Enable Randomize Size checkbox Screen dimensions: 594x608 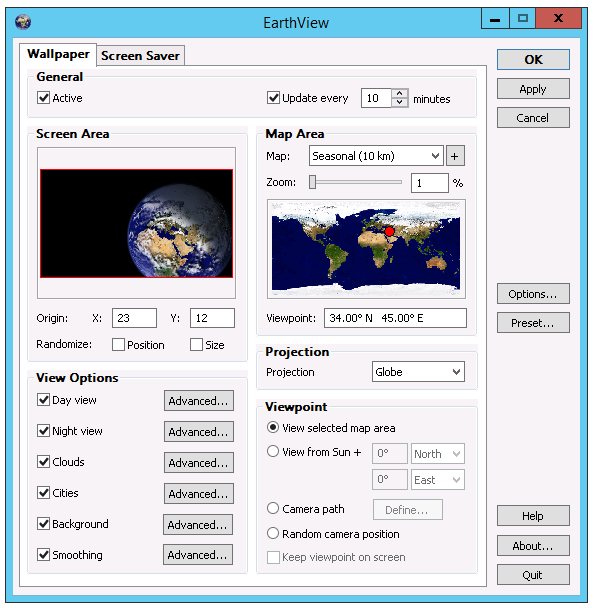(x=196, y=344)
